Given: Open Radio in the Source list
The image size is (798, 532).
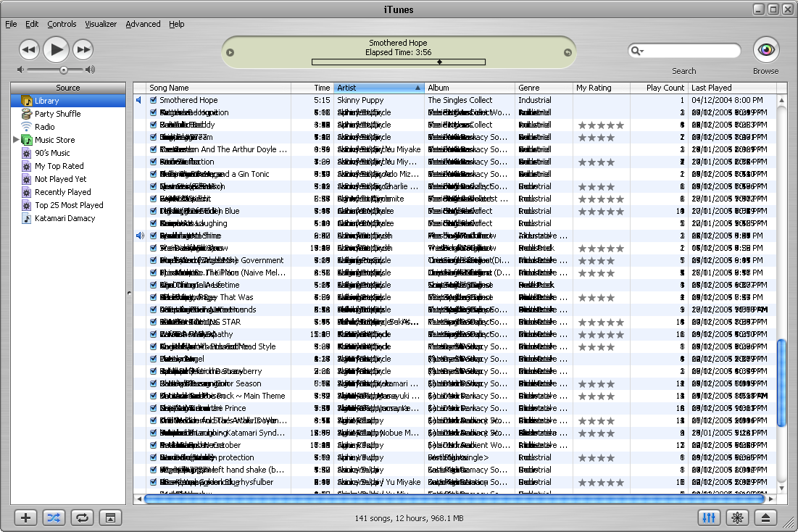Looking at the screenshot, I should [44, 127].
